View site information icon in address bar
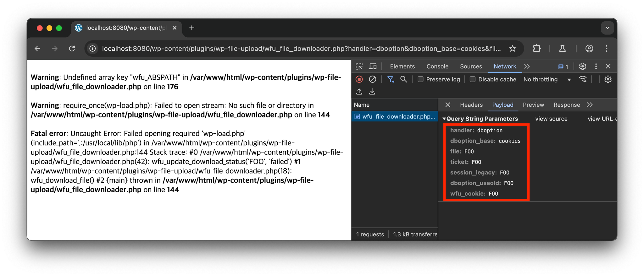 pyautogui.click(x=92, y=48)
